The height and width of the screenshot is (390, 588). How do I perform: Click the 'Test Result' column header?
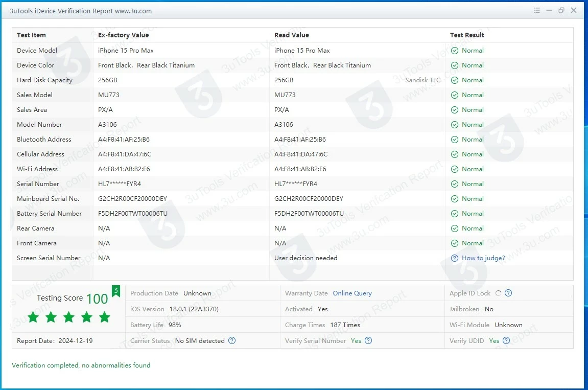click(467, 35)
